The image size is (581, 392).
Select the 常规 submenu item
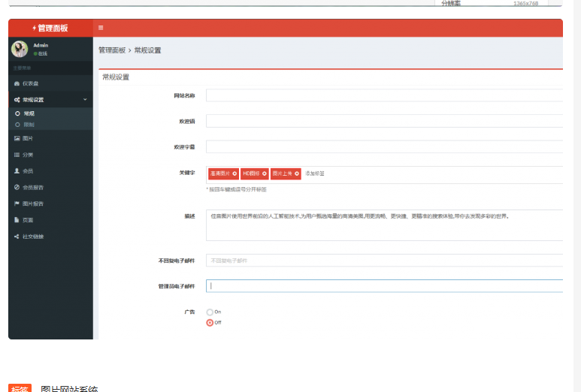point(29,113)
